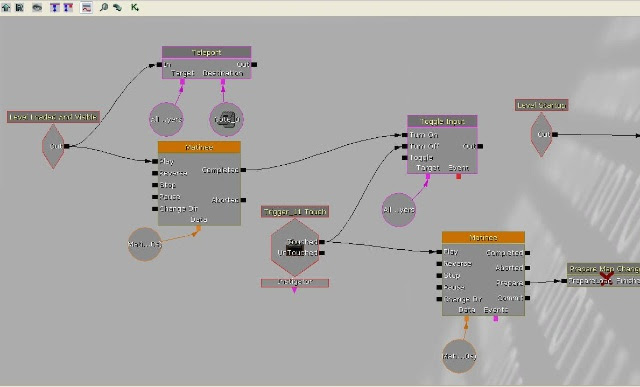Click the red Event connector under Toggle Input

pyautogui.click(x=458, y=176)
